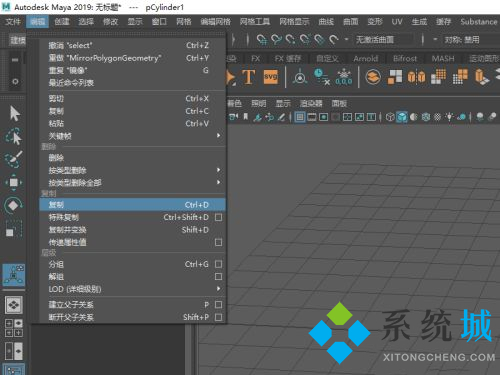Screen dimensions: 500x375
Task: Click the single-pane layout icon
Action: (14, 305)
